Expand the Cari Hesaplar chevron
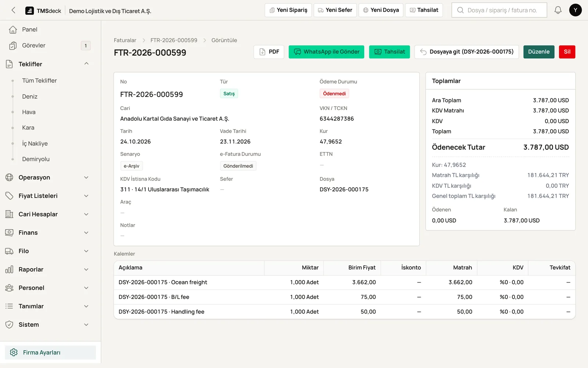The image size is (588, 368). point(86,214)
